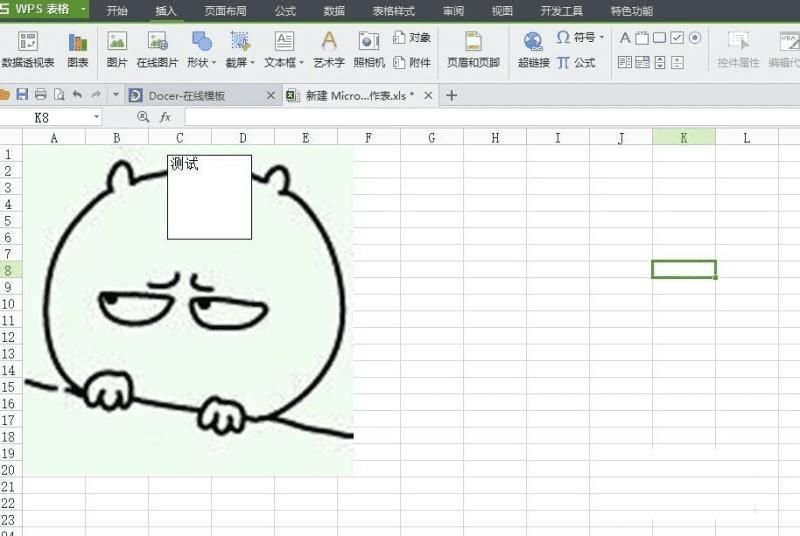Insert a picture (图片)
The width and height of the screenshot is (800, 536).
[x=117, y=49]
